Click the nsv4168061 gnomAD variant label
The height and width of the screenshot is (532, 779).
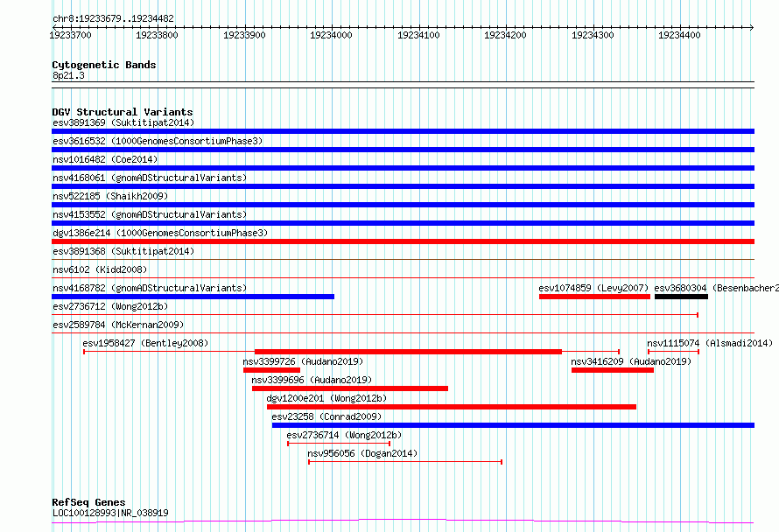pyautogui.click(x=150, y=178)
